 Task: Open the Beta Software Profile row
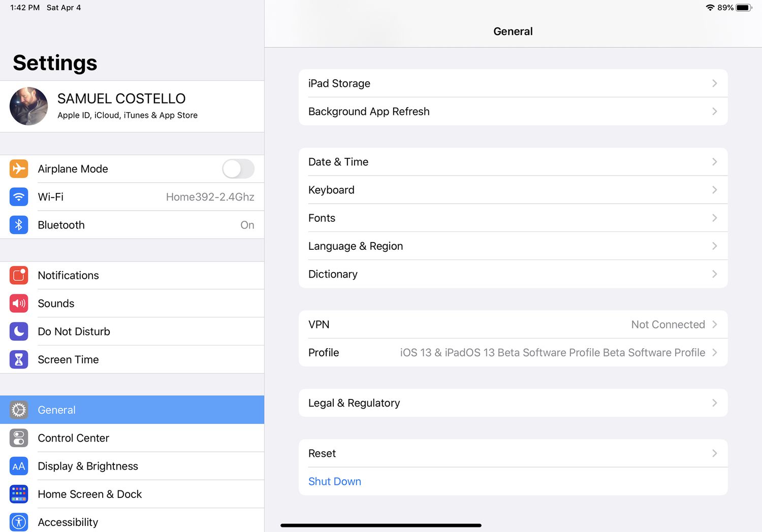[x=513, y=352]
